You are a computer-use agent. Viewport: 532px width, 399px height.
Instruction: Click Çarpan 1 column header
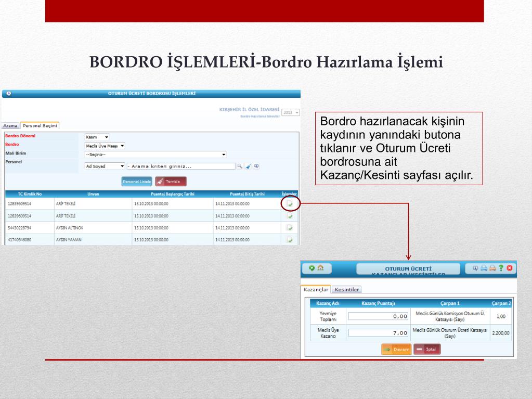(450, 303)
